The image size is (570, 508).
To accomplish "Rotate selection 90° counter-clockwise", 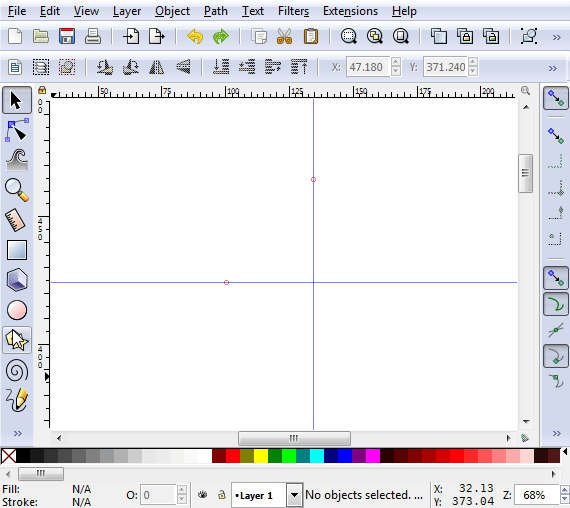I will point(105,67).
